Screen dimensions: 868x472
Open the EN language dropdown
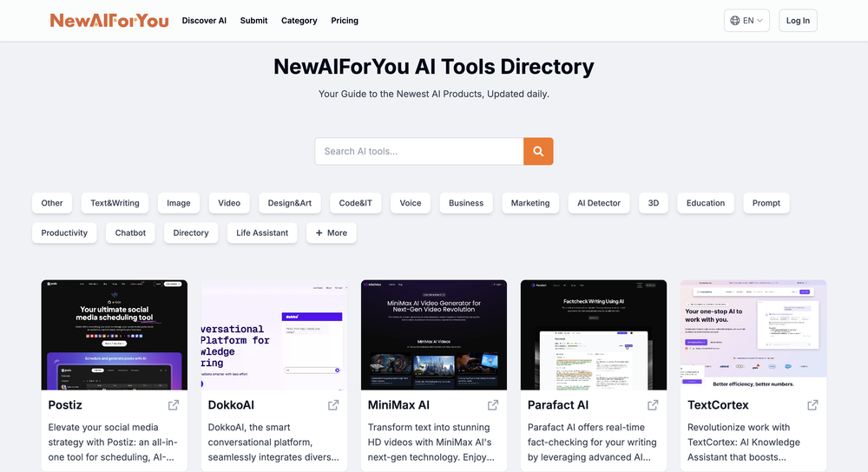click(x=746, y=21)
